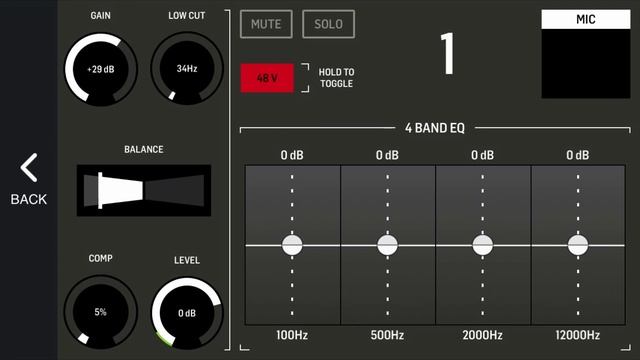Click the 100Hz EQ band handle
The image size is (640, 360).
pyautogui.click(x=292, y=245)
